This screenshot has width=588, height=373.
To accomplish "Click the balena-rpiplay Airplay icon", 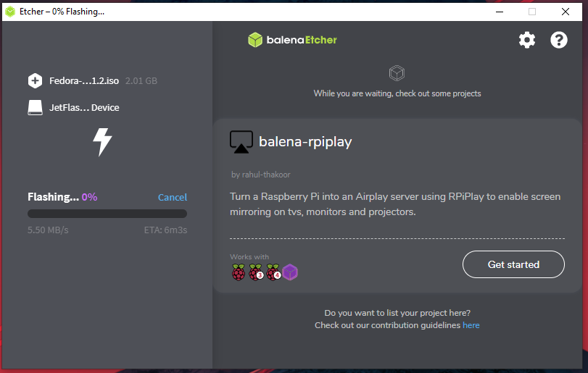I will click(x=241, y=142).
